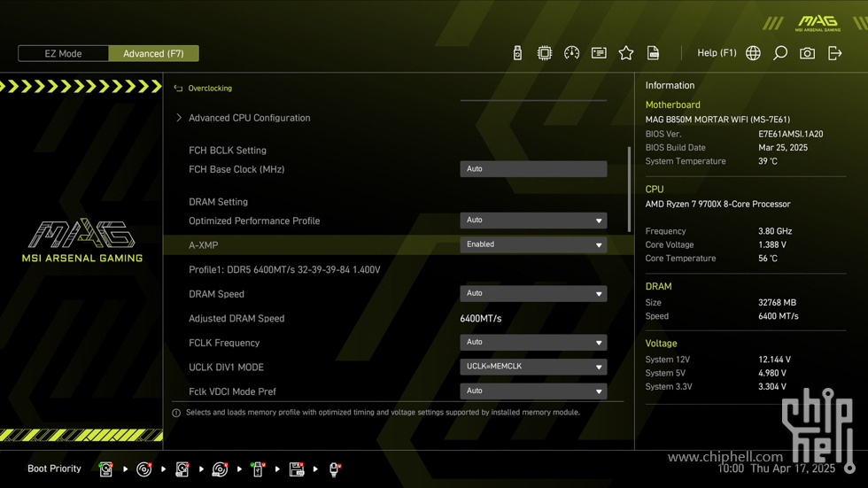Screen dimensions: 868x488
Task: Click the exit door icon
Action: click(x=834, y=53)
